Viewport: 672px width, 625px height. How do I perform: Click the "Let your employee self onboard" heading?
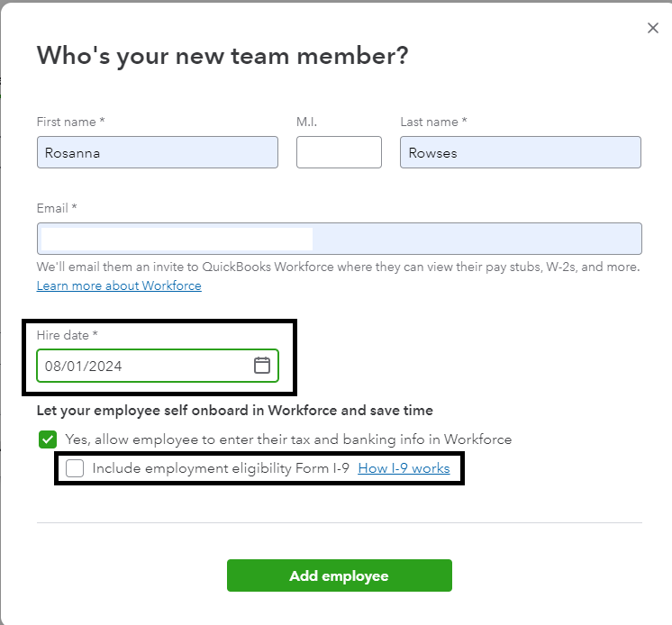234,411
